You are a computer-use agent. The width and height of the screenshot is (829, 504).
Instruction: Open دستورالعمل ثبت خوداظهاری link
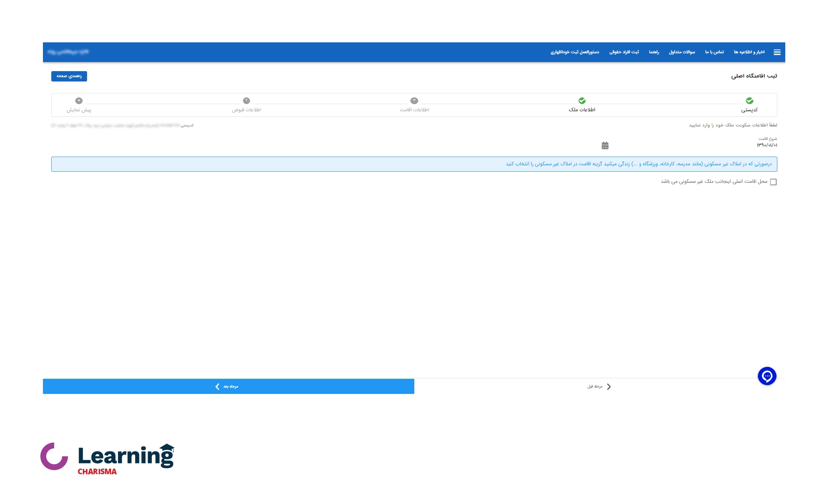pos(575,52)
